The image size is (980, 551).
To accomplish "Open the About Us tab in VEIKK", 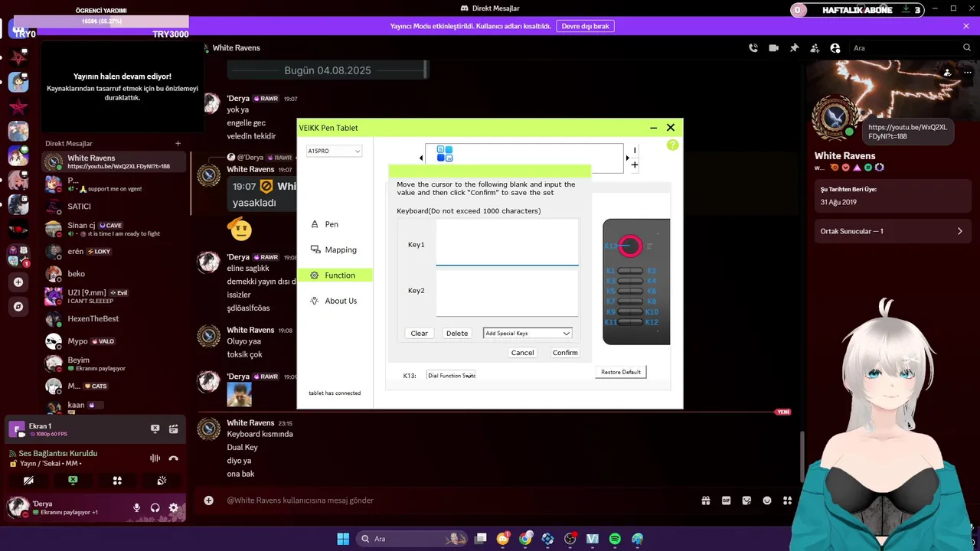I will point(335,301).
